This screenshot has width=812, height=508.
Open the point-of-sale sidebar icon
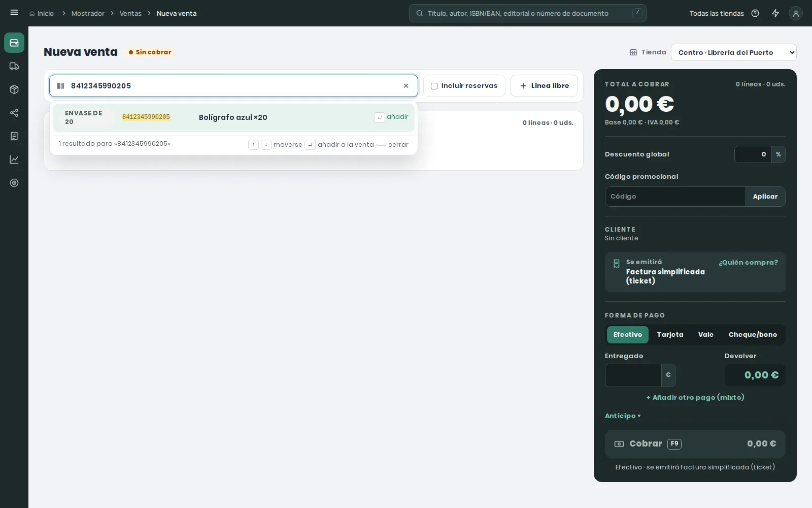point(14,43)
